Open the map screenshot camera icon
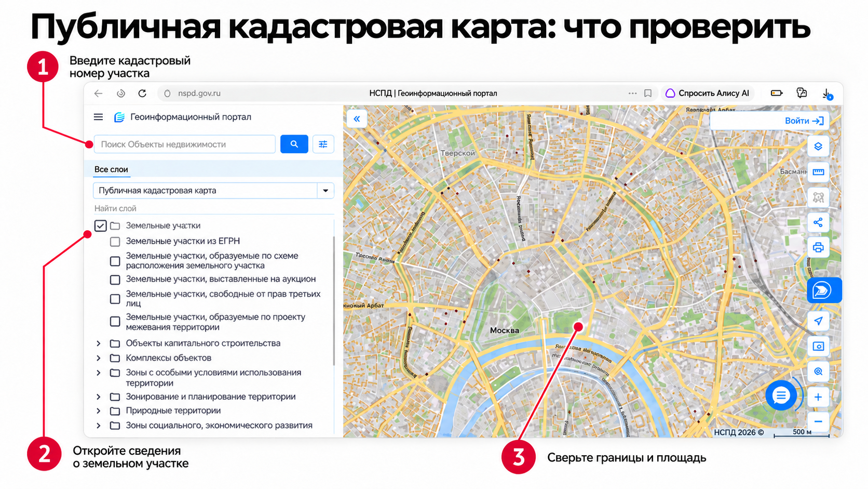The height and width of the screenshot is (489, 868). [x=818, y=347]
